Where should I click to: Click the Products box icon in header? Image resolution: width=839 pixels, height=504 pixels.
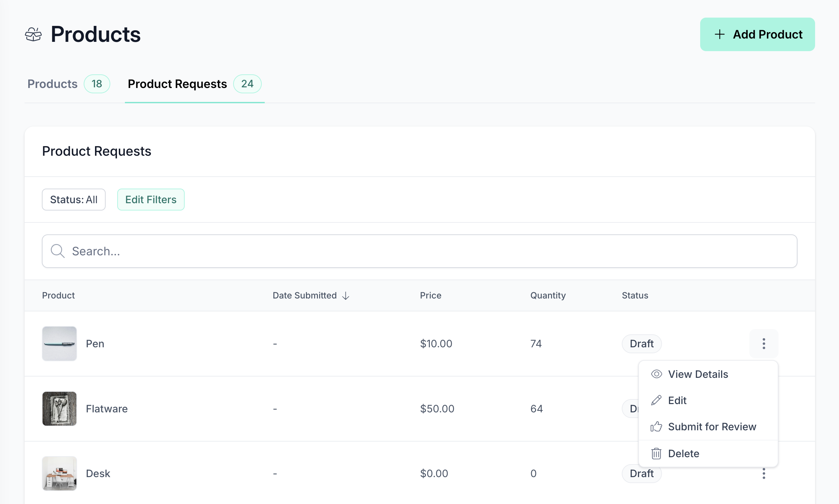[33, 34]
